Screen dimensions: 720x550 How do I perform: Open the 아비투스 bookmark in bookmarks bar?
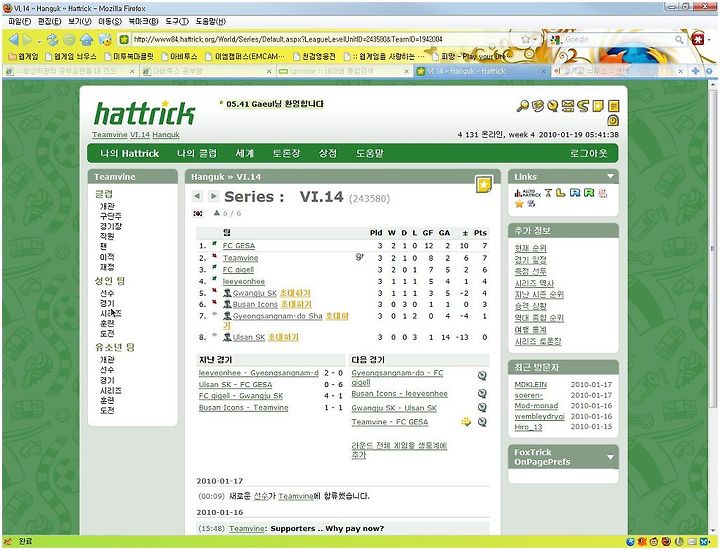pos(179,56)
